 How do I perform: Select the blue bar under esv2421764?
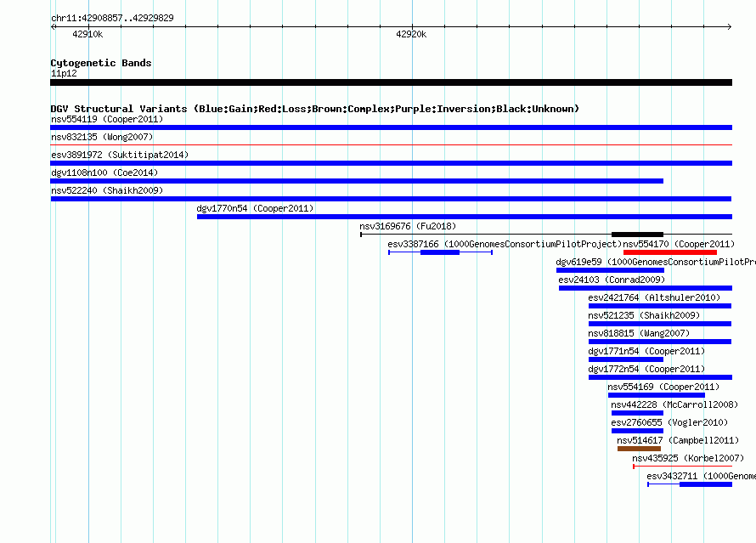coord(660,306)
